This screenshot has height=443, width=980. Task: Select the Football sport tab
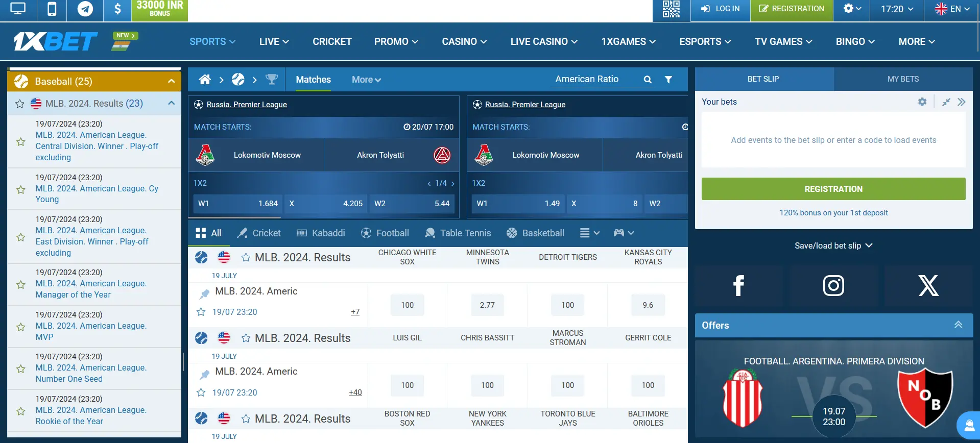click(385, 233)
